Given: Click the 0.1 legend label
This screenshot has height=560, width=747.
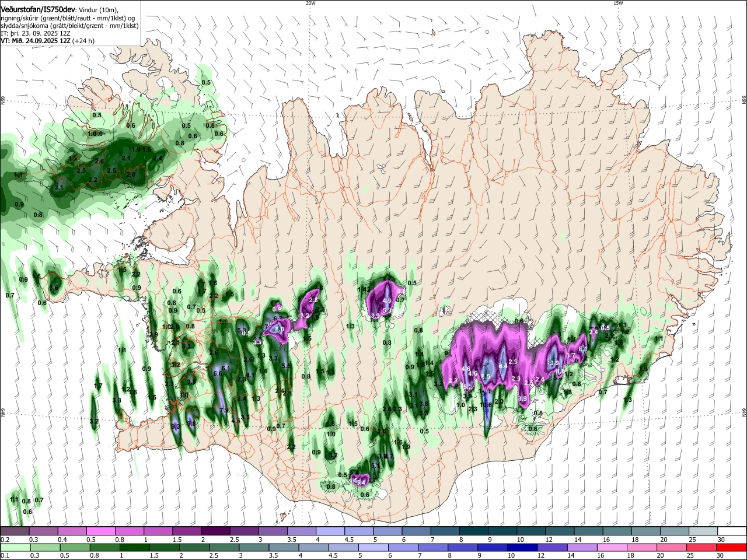Looking at the screenshot, I should 5,556.
